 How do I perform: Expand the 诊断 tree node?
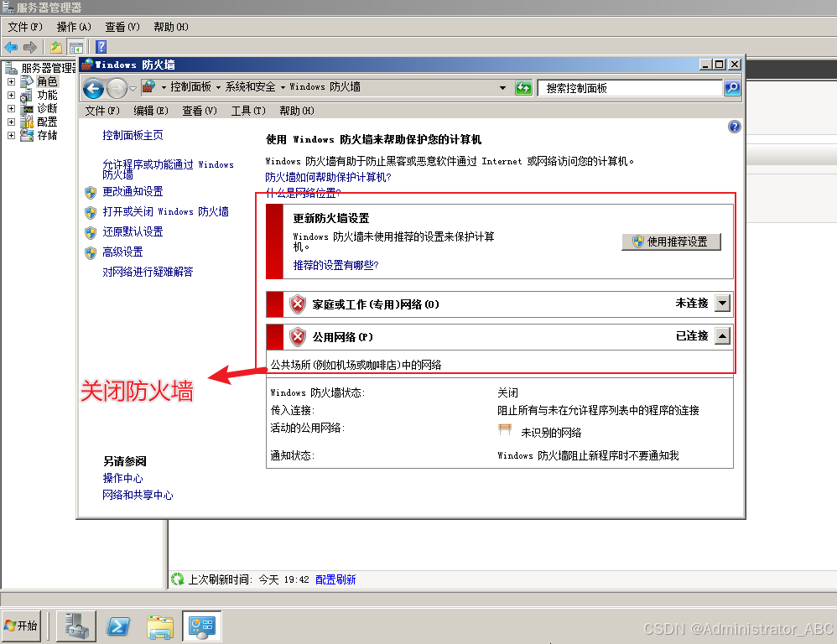pos(11,108)
